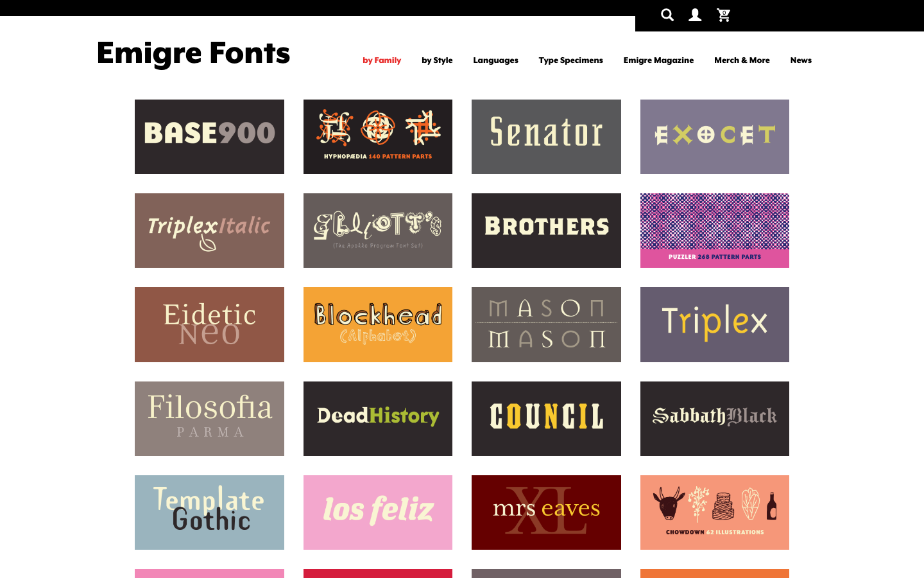The height and width of the screenshot is (578, 924).
Task: Open the Filosofia Parma font tile
Action: click(209, 419)
